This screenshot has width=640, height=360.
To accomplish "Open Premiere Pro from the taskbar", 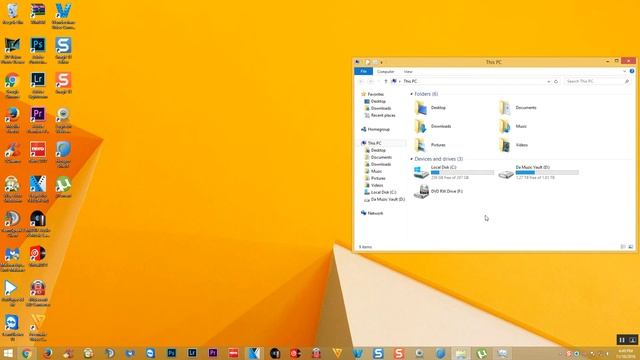I will 213,353.
